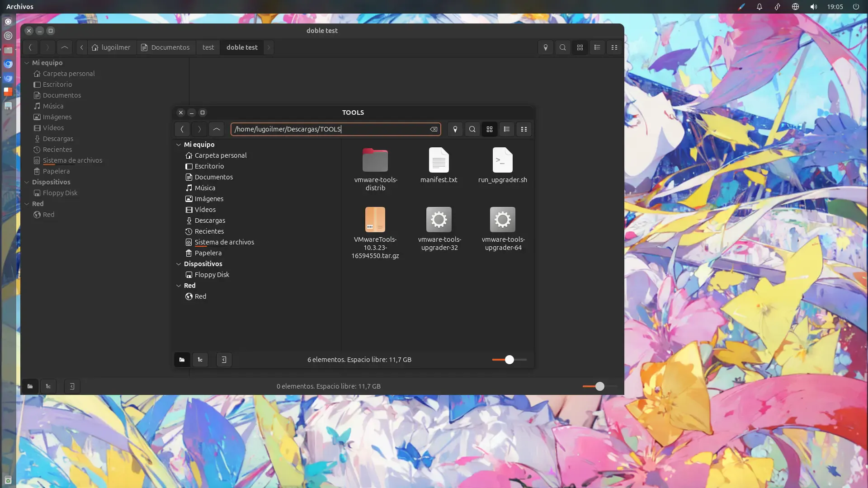The image size is (868, 488).
Task: Collapse Dispositivos in the doble test sidebar
Action: click(x=27, y=182)
